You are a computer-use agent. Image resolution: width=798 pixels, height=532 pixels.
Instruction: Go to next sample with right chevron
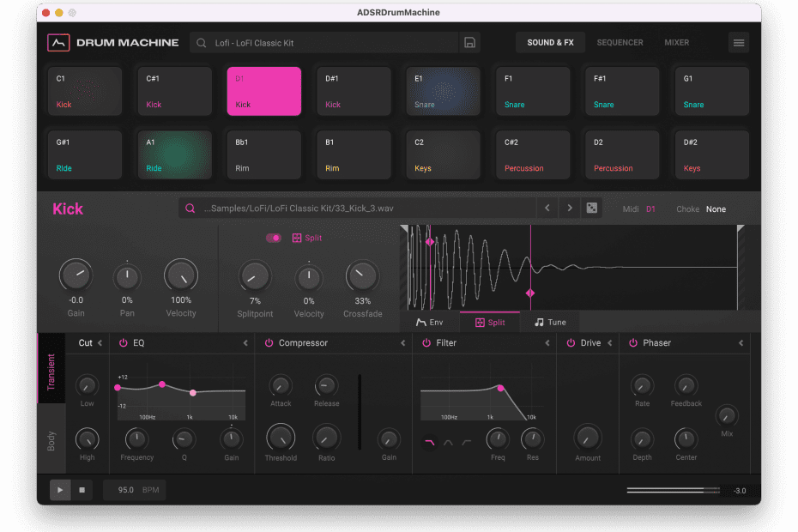[569, 209]
